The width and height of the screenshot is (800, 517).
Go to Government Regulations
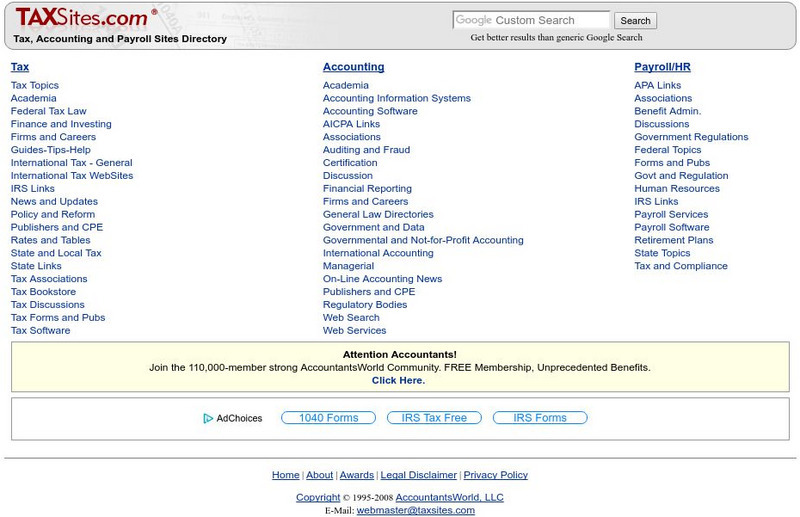coord(691,137)
